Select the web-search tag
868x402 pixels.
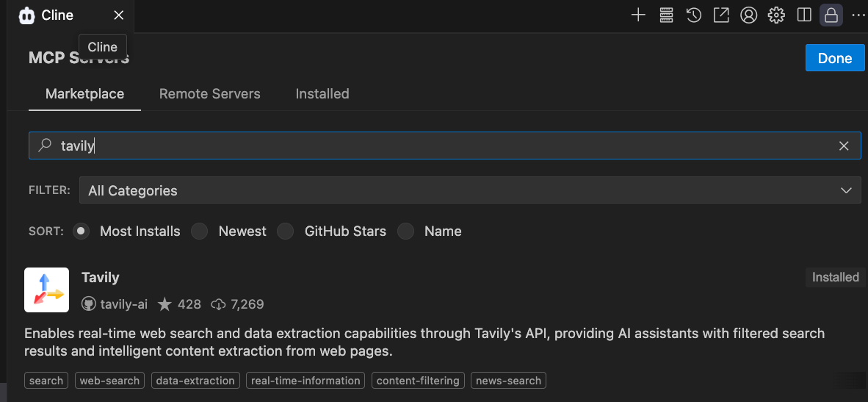tap(109, 381)
